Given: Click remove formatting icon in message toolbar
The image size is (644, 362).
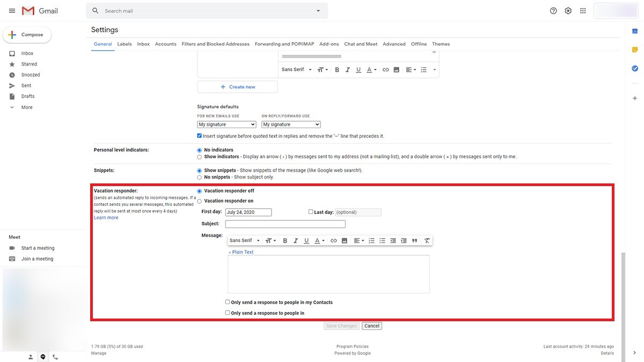Looking at the screenshot, I should 427,241.
